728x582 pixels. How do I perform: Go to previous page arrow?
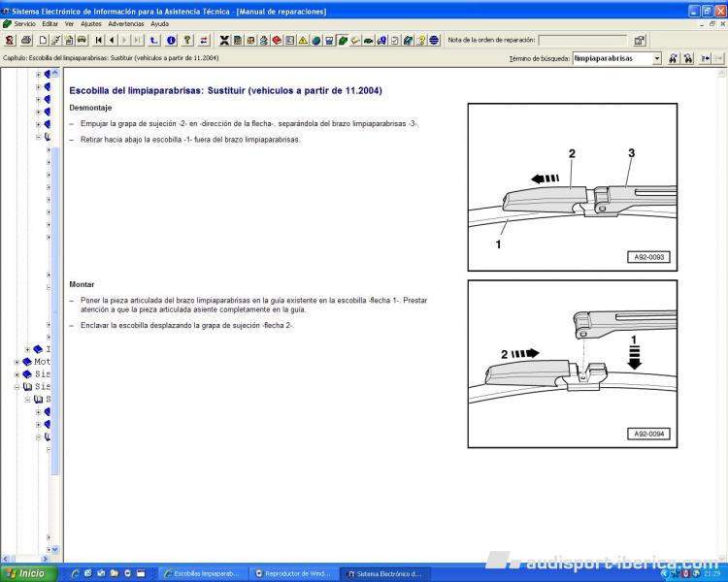coord(112,41)
